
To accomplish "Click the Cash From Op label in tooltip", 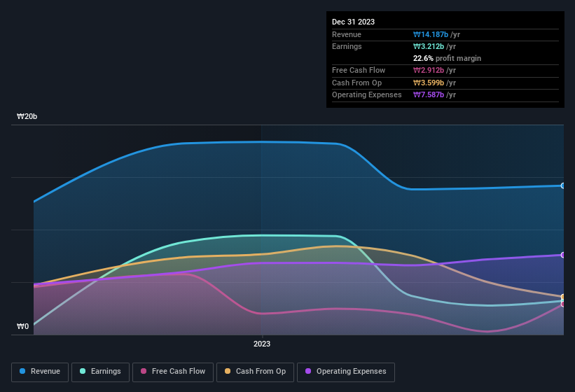I will click(x=356, y=83).
